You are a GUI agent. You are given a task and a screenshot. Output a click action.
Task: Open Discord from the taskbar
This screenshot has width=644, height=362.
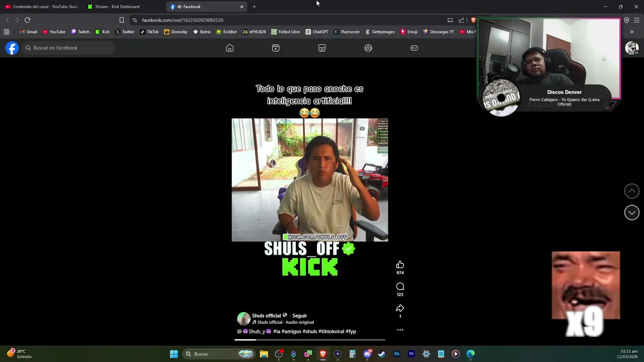tap(367, 354)
